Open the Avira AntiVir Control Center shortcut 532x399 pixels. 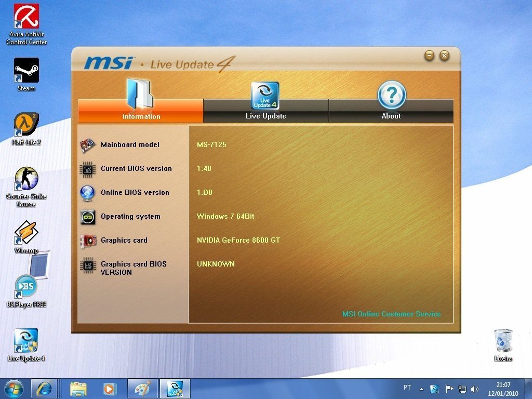coord(26,24)
